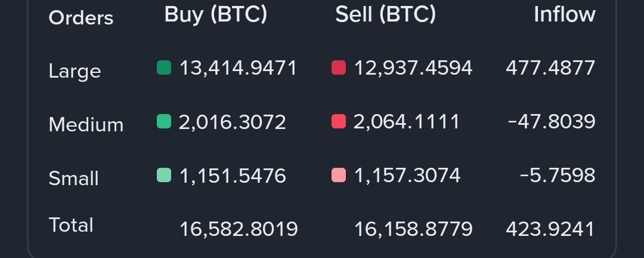Click the Large buy value 13,414.9471
The width and height of the screenshot is (644, 258).
coord(238,68)
